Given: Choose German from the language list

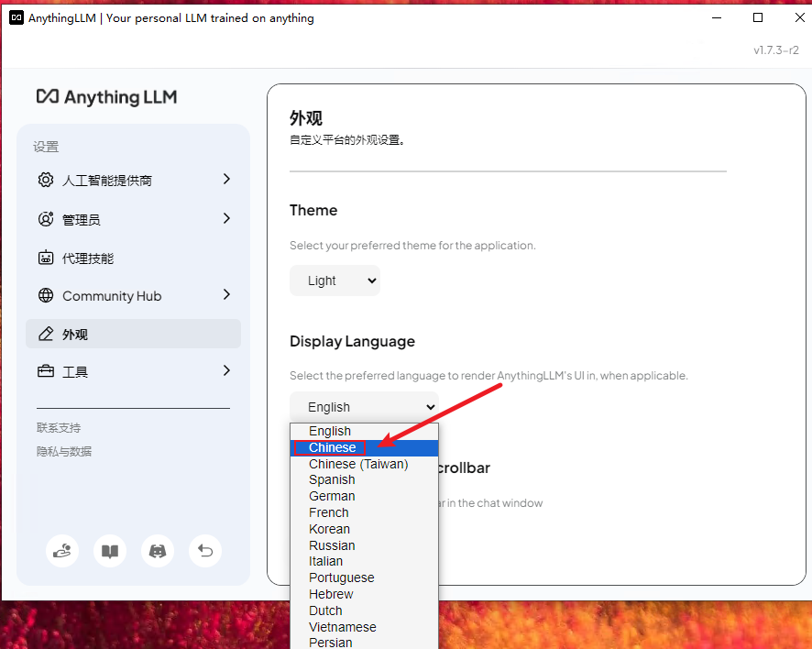Looking at the screenshot, I should pos(364,496).
